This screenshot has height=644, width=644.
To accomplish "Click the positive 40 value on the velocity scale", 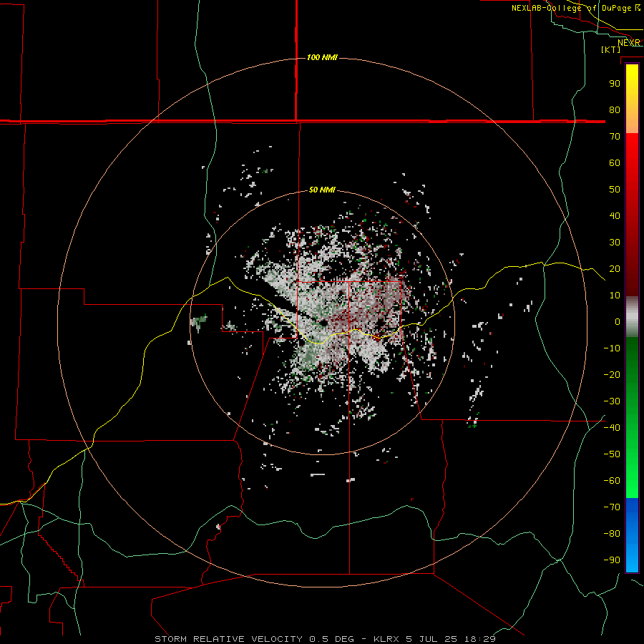I will 615,215.
